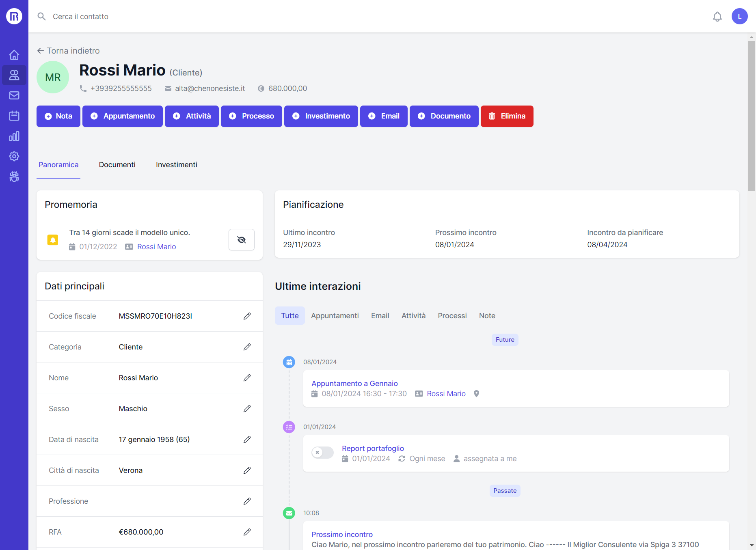Screen dimensions: 756x550
Task: Open Rossi Mario link in appointment card
Action: tap(446, 394)
